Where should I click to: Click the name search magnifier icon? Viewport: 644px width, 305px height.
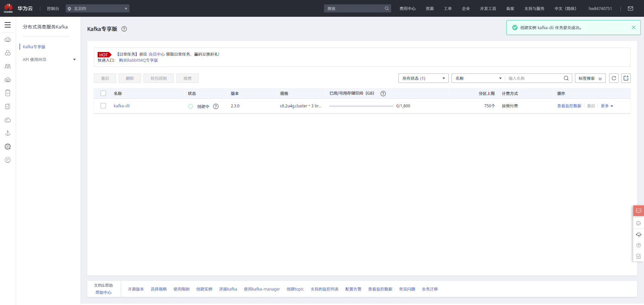click(x=566, y=78)
